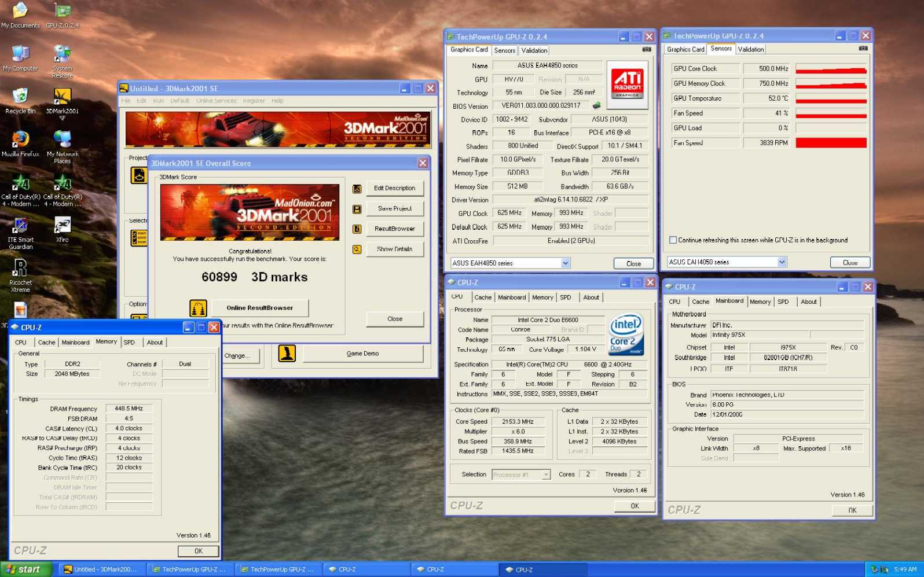924x577 pixels.
Task: Open ASUS EAH4850 series dropdown in Graphics Card window
Action: [566, 263]
